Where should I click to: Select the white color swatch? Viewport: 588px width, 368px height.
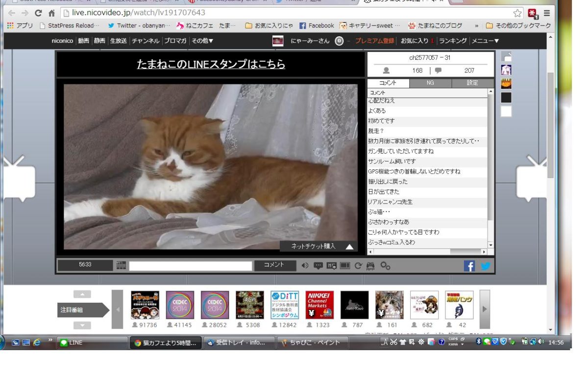pos(506,111)
